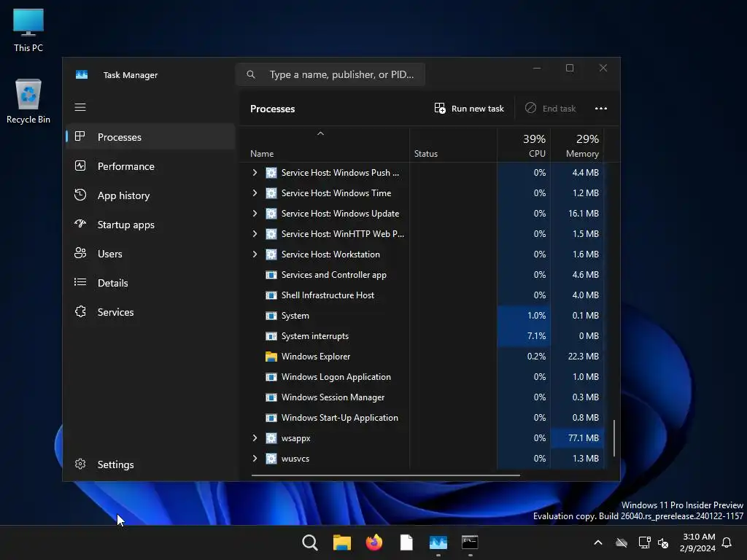Click the wusvcs gear icon
Image resolution: width=747 pixels, height=560 pixels.
271,459
